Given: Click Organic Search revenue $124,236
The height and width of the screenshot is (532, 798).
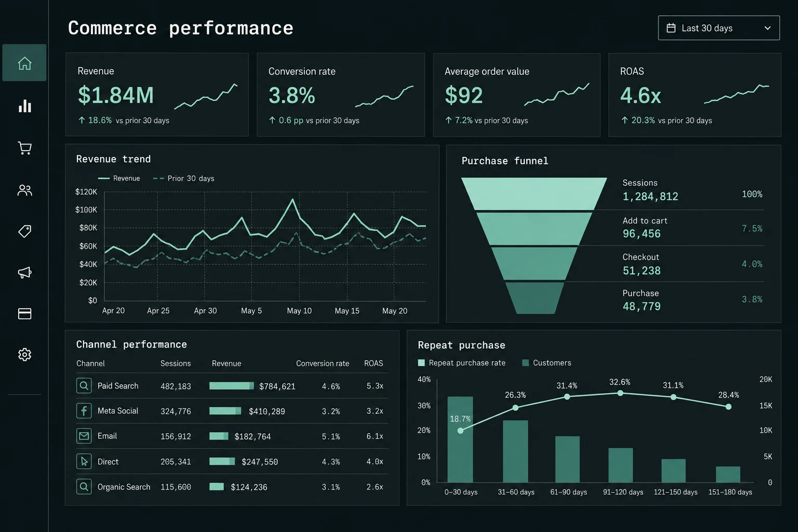Looking at the screenshot, I should coord(249,487).
